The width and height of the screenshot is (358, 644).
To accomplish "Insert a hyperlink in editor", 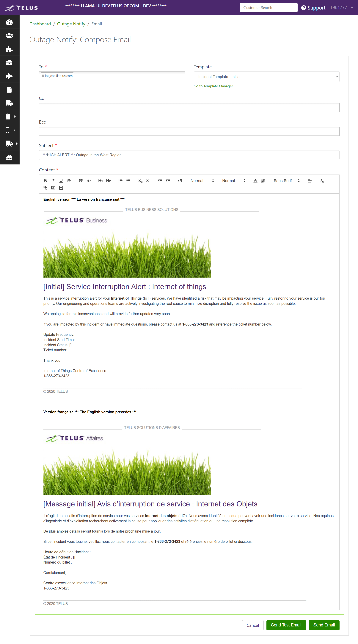I will (45, 187).
